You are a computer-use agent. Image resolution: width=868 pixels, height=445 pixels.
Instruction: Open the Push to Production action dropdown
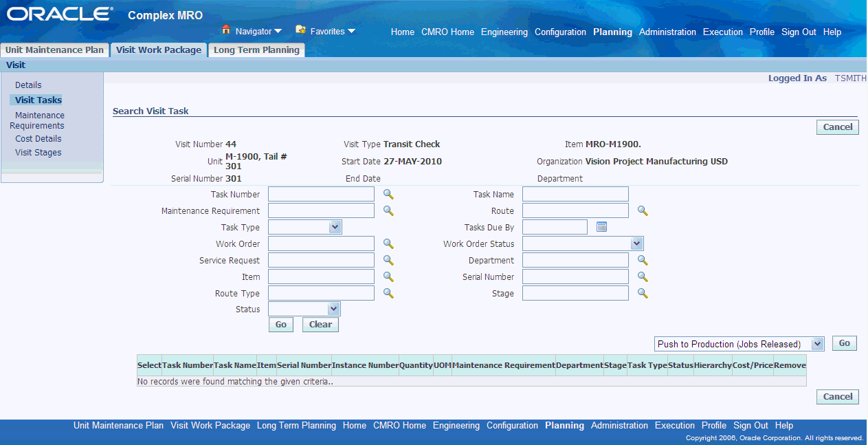coord(817,344)
